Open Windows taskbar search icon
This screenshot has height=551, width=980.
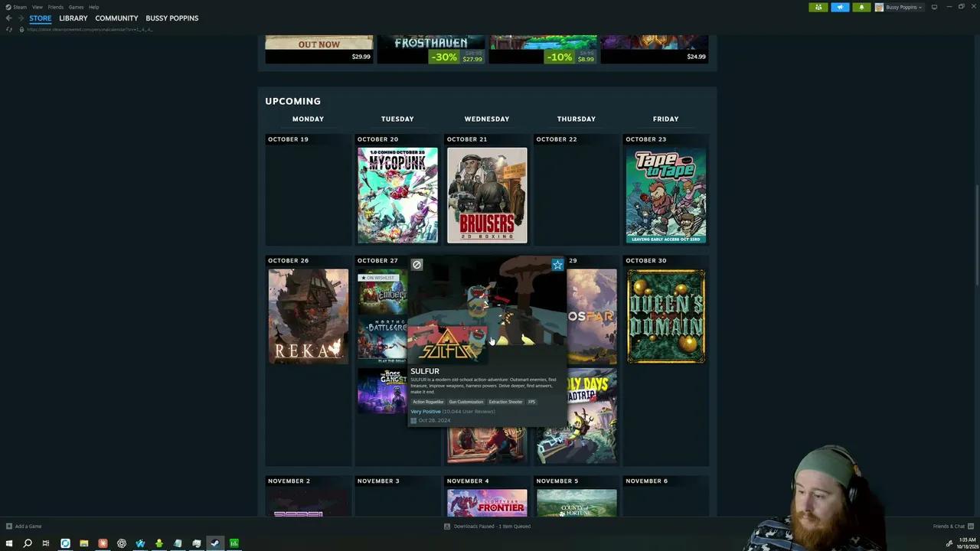(28, 543)
